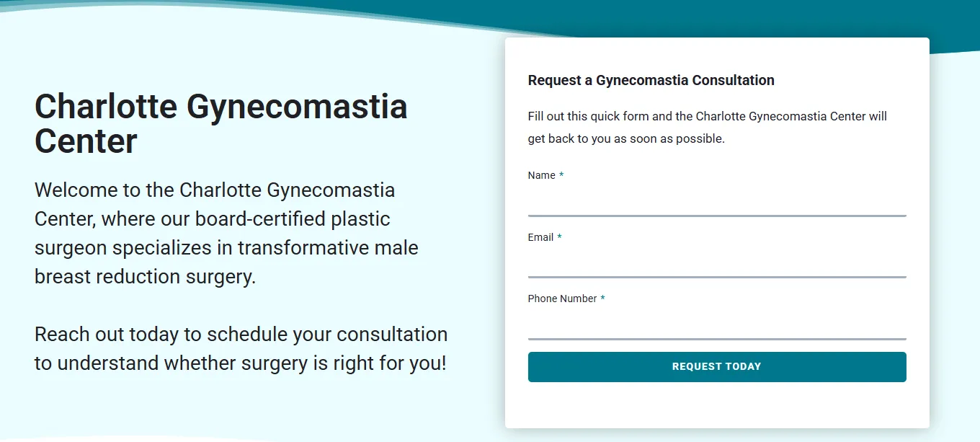Click the required asterisk beside Name

point(561,175)
